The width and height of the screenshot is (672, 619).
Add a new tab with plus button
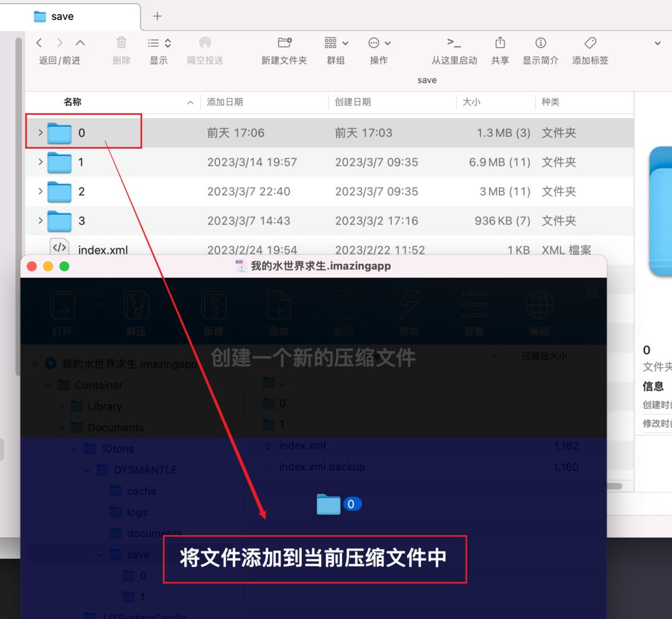click(x=157, y=16)
